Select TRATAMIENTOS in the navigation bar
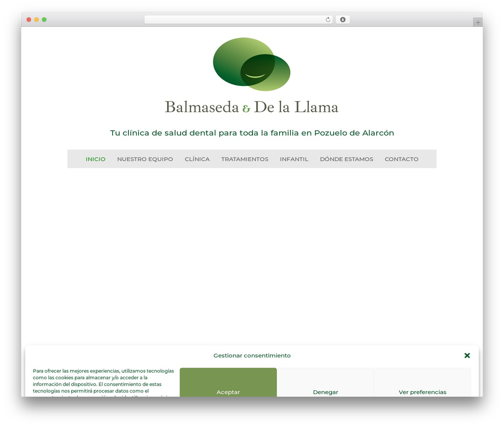 pyautogui.click(x=245, y=159)
